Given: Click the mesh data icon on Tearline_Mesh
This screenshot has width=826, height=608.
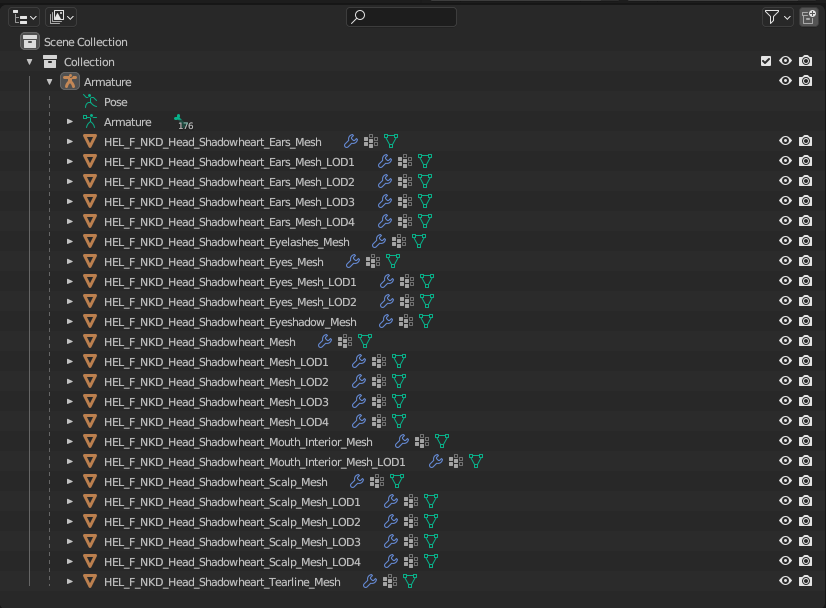Looking at the screenshot, I should 410,582.
